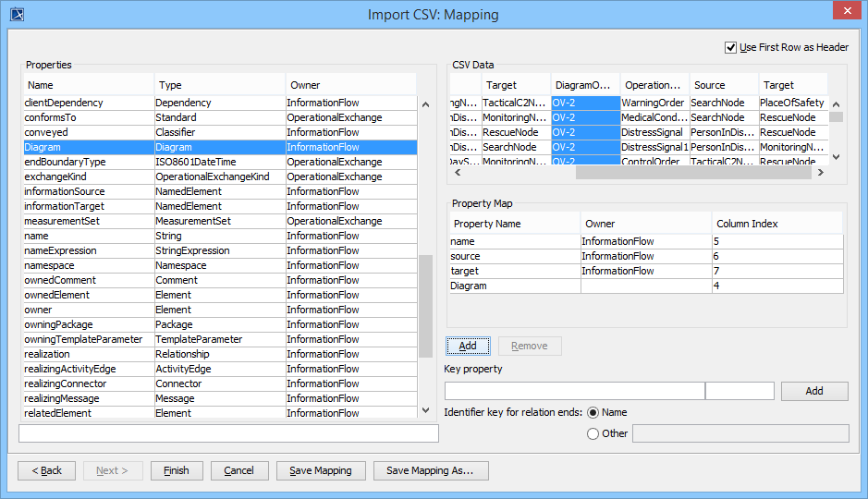
Task: Click the Finish button
Action: (x=177, y=470)
